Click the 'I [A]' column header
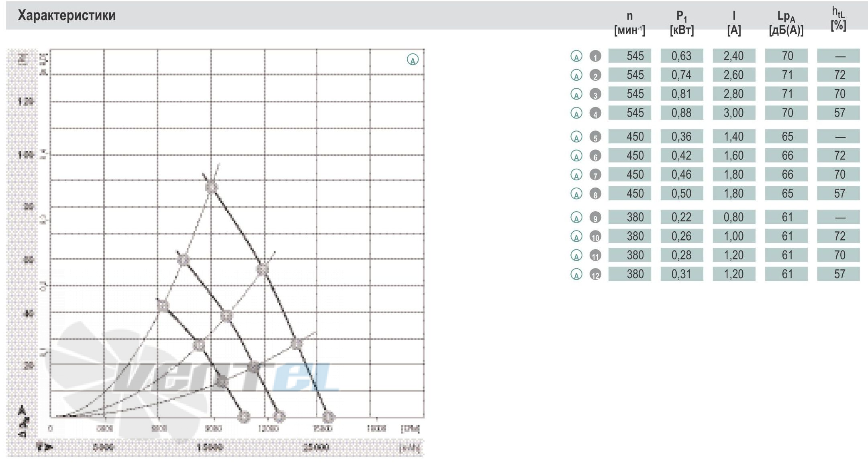The width and height of the screenshot is (868, 473). [734, 23]
